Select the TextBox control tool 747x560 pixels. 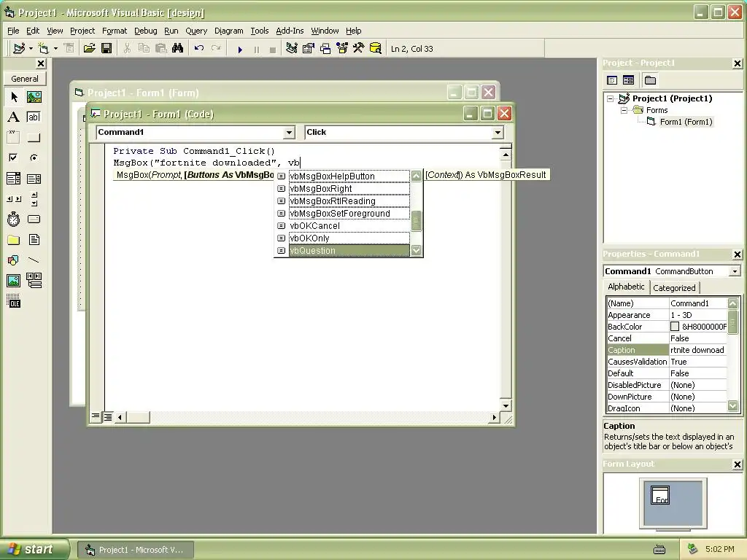pyautogui.click(x=34, y=117)
